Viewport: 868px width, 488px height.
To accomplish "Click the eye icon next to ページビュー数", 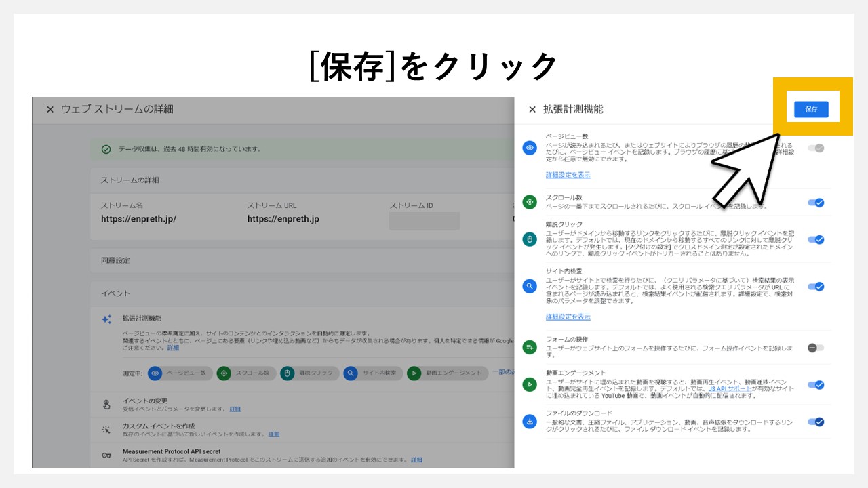I will coord(530,148).
